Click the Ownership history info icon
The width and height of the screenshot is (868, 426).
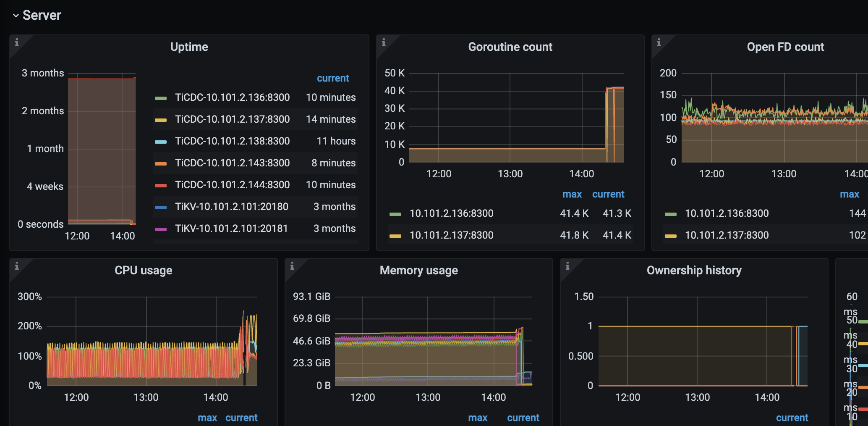point(567,266)
